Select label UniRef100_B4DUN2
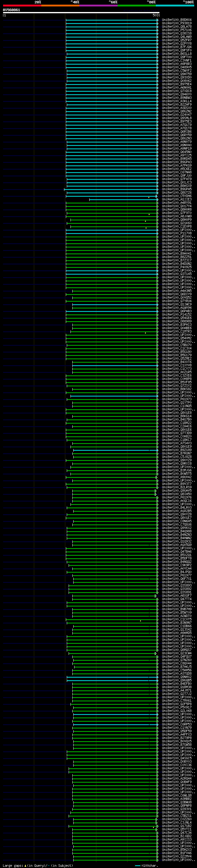 point(177,264)
